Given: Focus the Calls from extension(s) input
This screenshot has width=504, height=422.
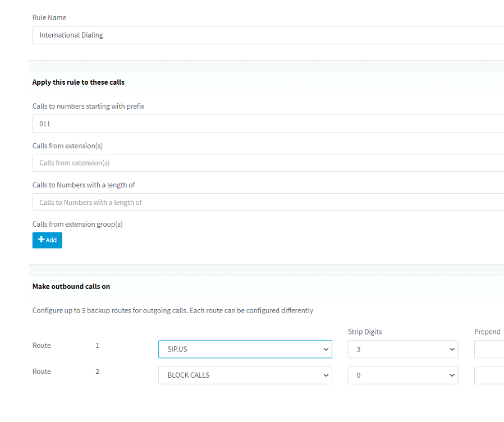Looking at the screenshot, I should [x=224, y=163].
